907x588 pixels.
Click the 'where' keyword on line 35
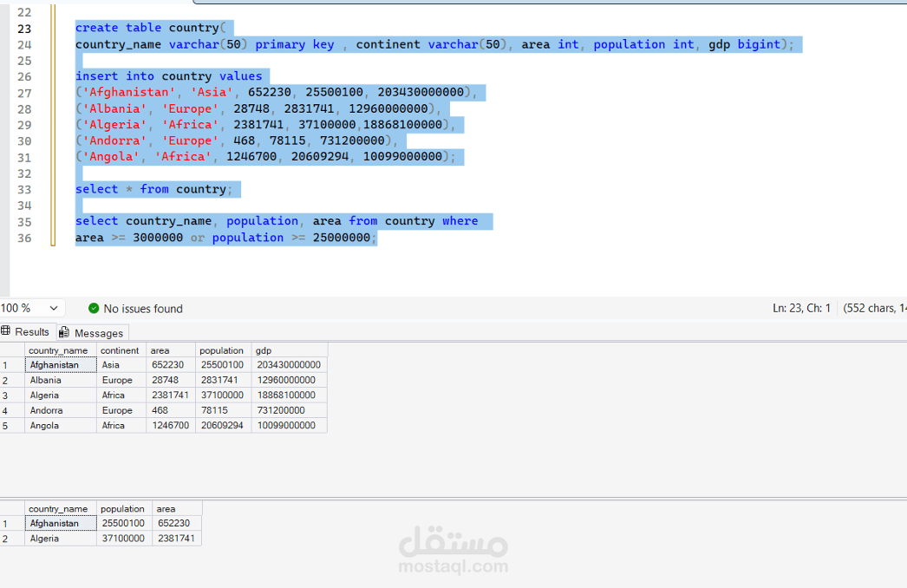(x=460, y=221)
